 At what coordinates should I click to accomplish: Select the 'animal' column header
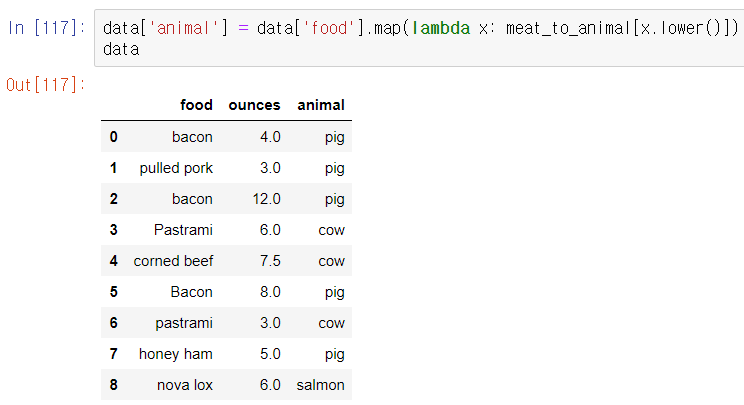[321, 105]
